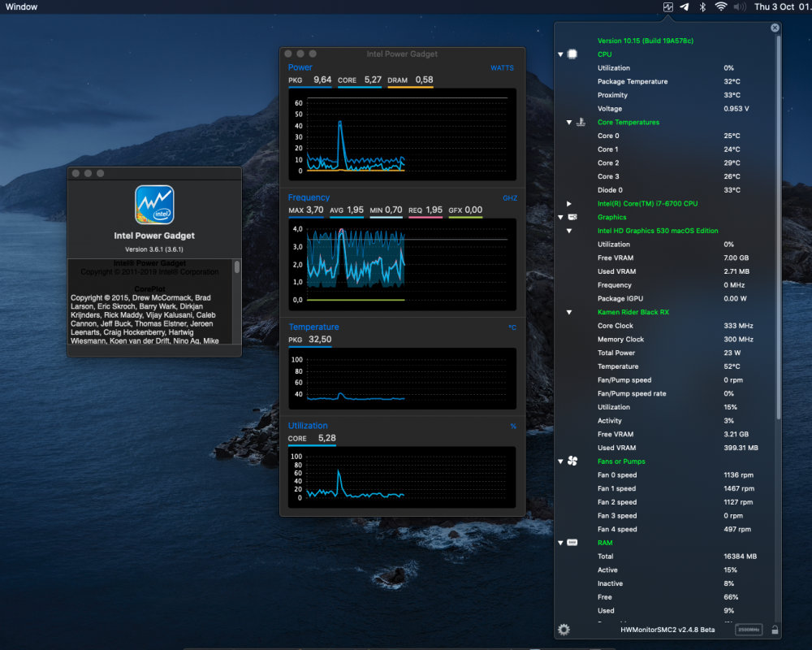Image resolution: width=812 pixels, height=650 pixels.
Task: Click the GFX 0,00 frequency value
Action: coord(465,210)
